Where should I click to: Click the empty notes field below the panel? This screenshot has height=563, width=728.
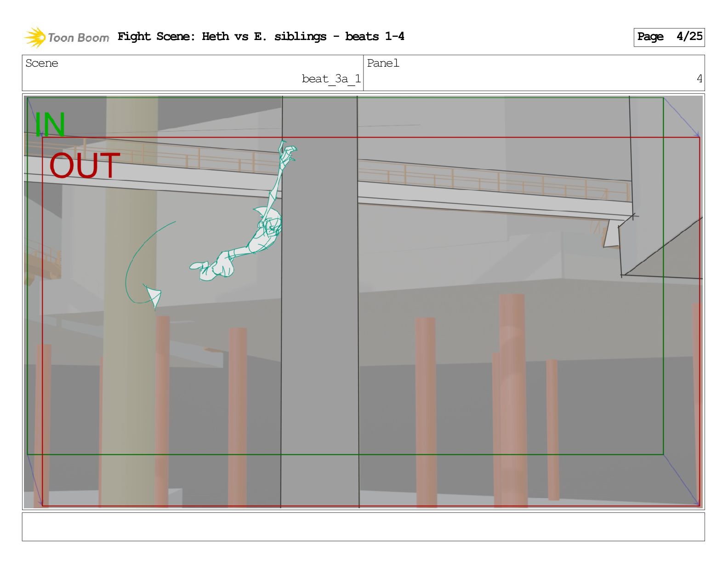click(363, 527)
